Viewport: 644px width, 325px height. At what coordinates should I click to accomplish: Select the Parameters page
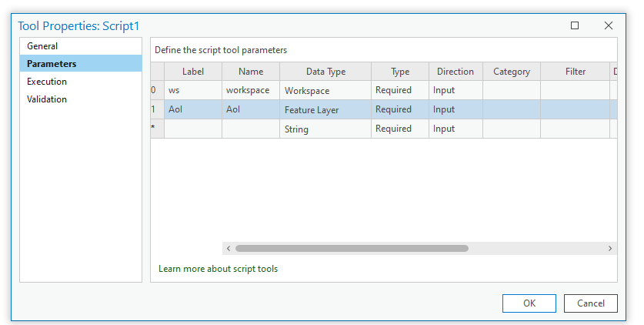coord(52,64)
